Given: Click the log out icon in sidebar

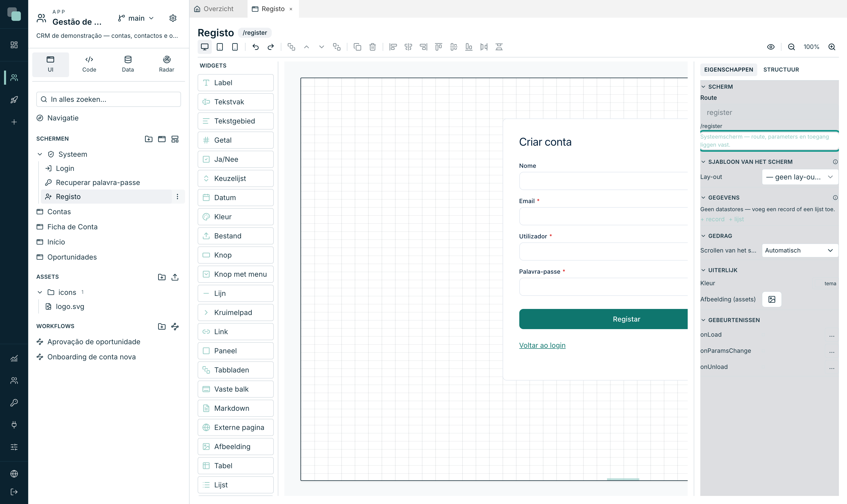Looking at the screenshot, I should (14, 492).
